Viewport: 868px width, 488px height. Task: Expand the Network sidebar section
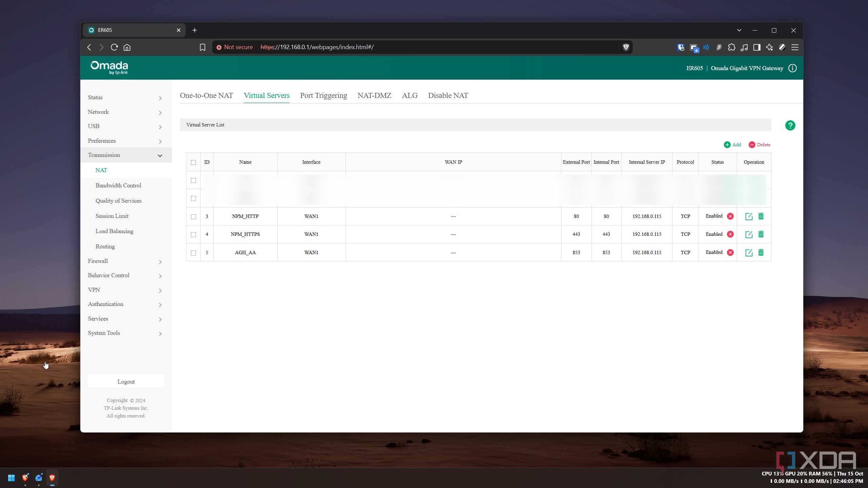tap(125, 112)
